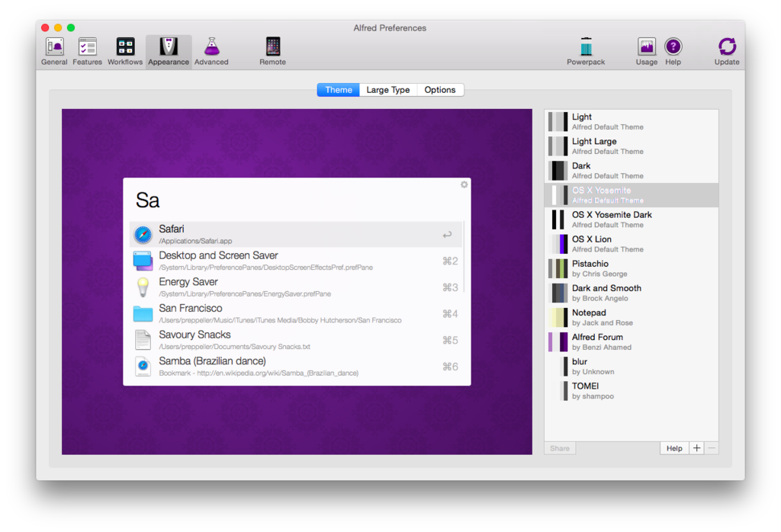Click the ⌘6 shortcut label
The image size is (781, 532).
tap(450, 367)
